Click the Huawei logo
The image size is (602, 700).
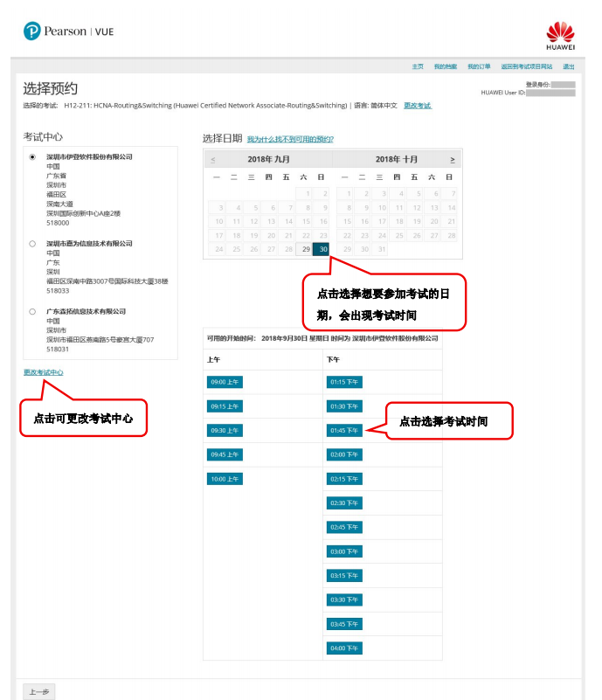point(560,35)
